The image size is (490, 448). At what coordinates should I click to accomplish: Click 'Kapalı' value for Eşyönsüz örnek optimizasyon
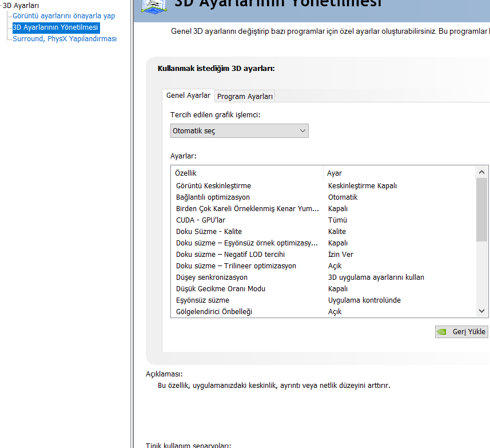tap(338, 243)
